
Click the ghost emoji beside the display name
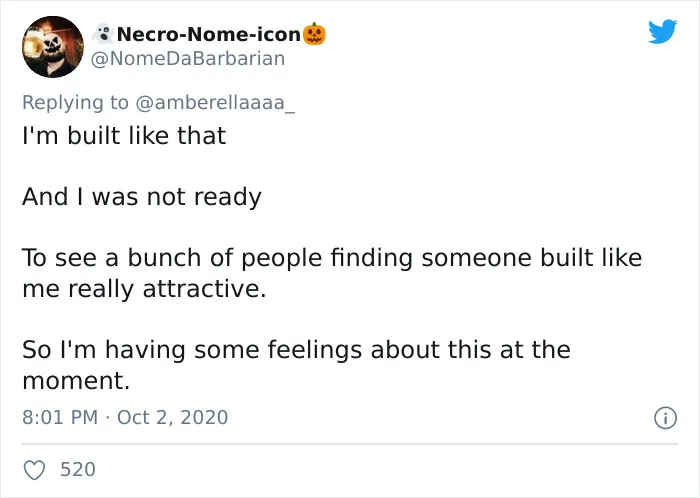coord(103,34)
